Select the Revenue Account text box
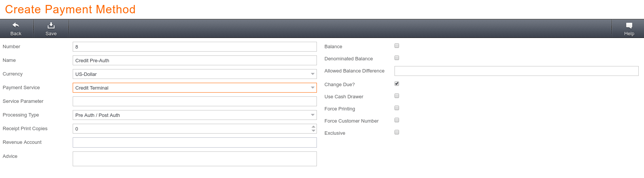This screenshot has height=178, width=644. click(195, 142)
